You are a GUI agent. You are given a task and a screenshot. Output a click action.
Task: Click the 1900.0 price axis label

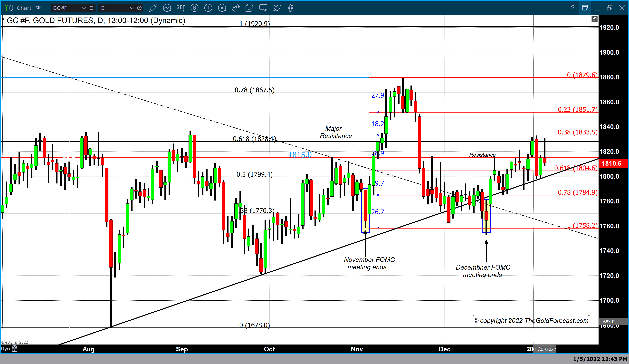click(609, 52)
